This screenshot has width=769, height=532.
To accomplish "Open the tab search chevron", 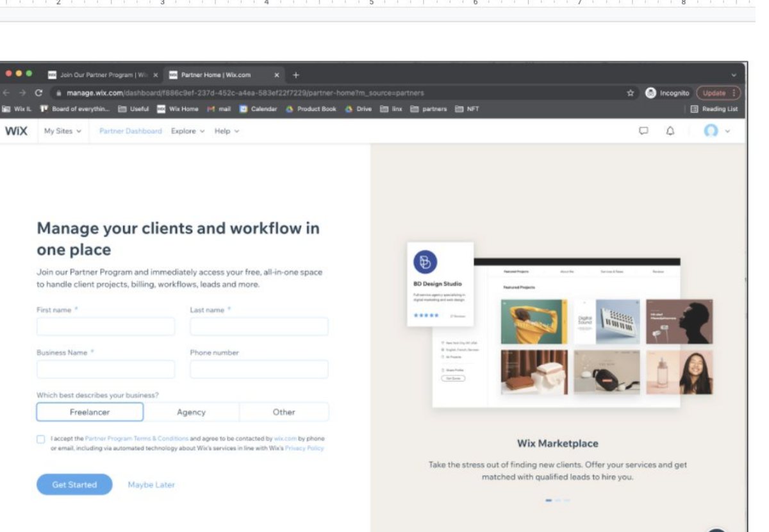I will [x=734, y=75].
